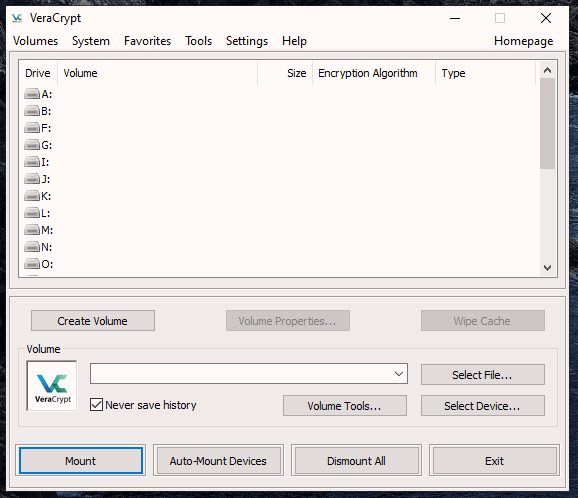Open the System menu
This screenshot has width=578, height=498.
click(91, 41)
